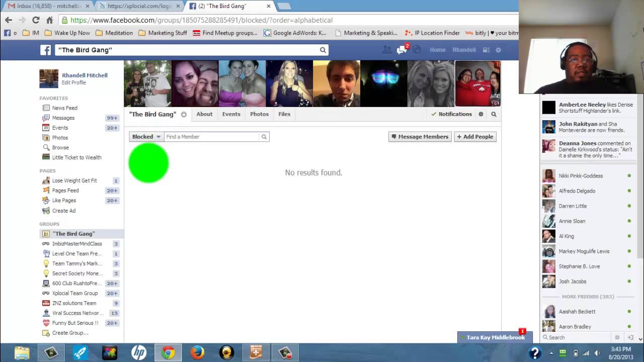
Task: Switch to the xplocial.com tab
Action: point(139,6)
